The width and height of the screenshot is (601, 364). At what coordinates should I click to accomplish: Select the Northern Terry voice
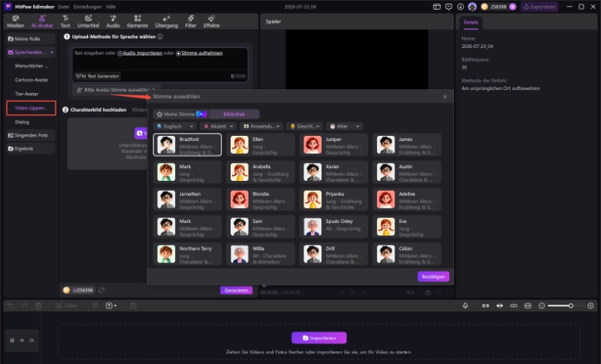(x=187, y=254)
